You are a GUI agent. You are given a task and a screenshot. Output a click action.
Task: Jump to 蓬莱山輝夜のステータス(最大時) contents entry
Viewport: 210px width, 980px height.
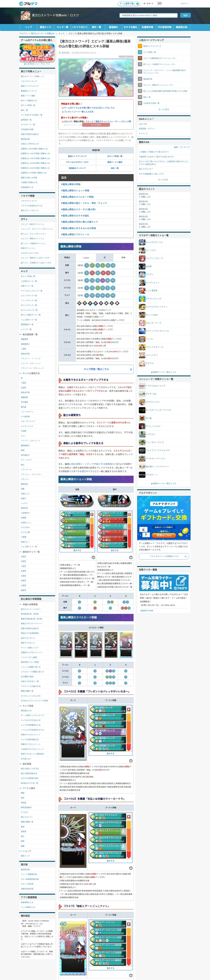(x=78, y=209)
